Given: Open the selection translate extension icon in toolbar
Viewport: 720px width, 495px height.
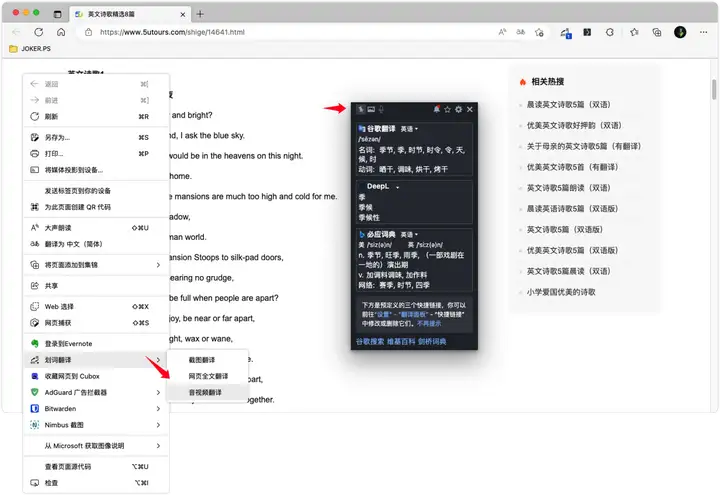Looking at the screenshot, I should click(x=566, y=33).
